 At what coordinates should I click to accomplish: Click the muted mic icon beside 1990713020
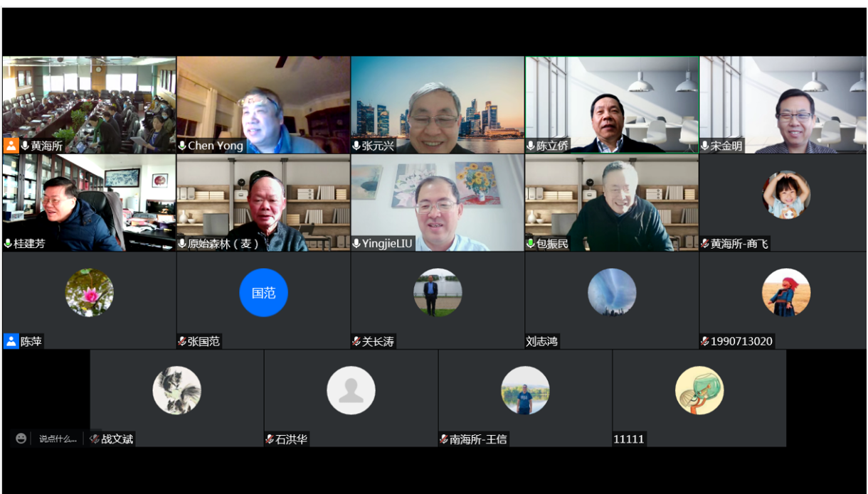(705, 341)
